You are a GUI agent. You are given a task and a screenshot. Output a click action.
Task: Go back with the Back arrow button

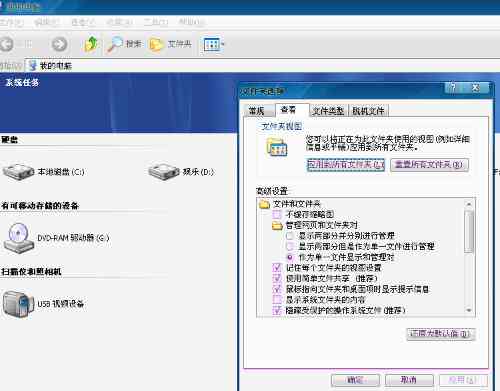coord(7,44)
